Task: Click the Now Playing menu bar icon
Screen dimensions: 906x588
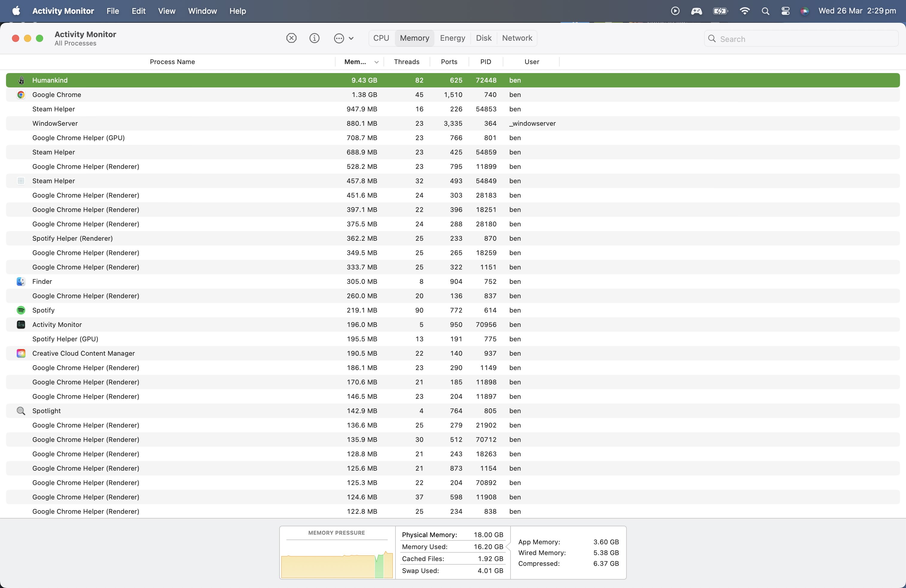Action: click(675, 11)
